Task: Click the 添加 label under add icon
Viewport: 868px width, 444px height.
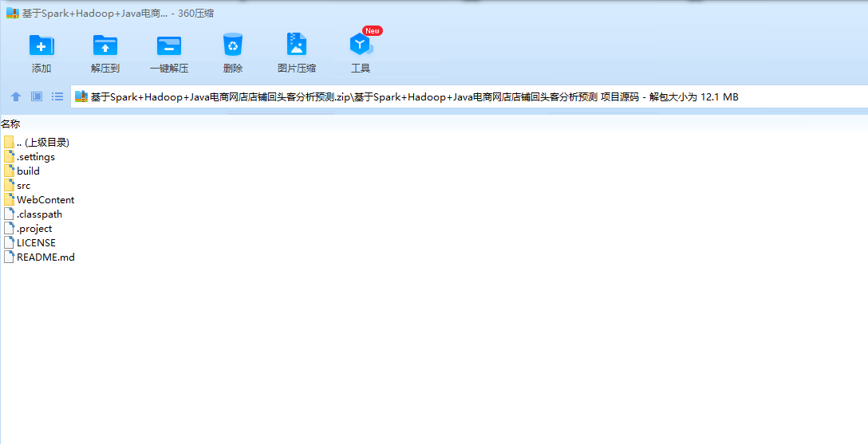Action: pyautogui.click(x=41, y=69)
